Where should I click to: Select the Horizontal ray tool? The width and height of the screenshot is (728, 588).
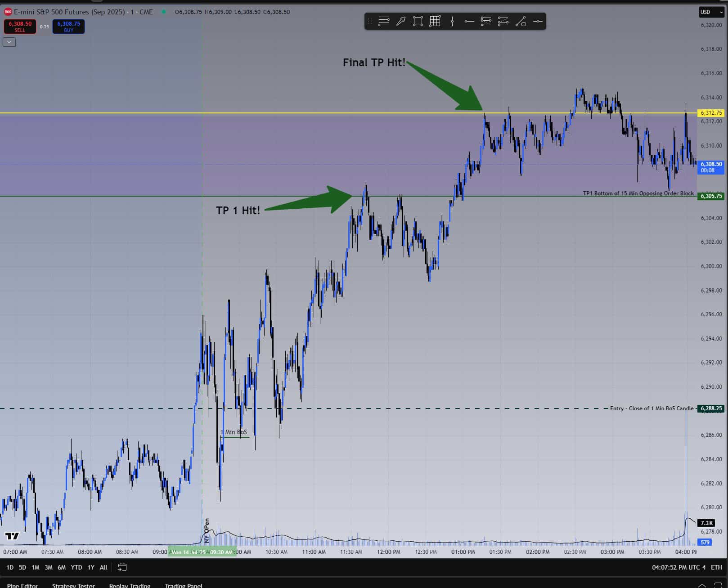(469, 21)
